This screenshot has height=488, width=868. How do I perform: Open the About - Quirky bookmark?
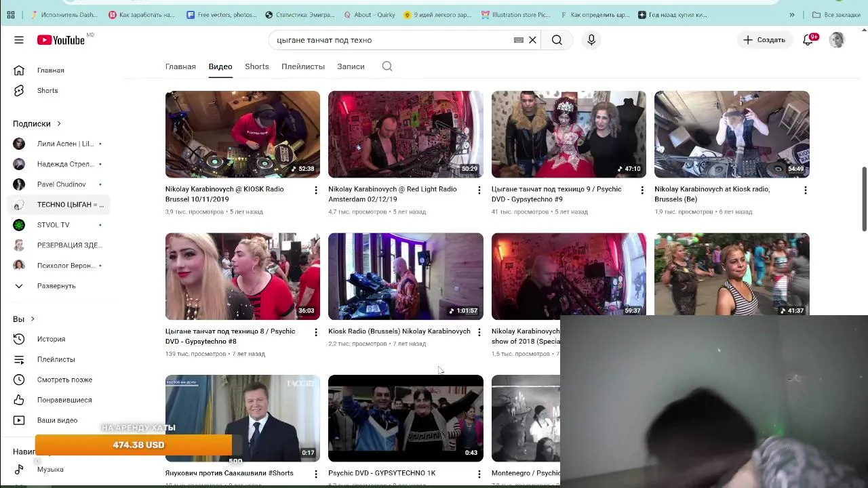(x=369, y=14)
